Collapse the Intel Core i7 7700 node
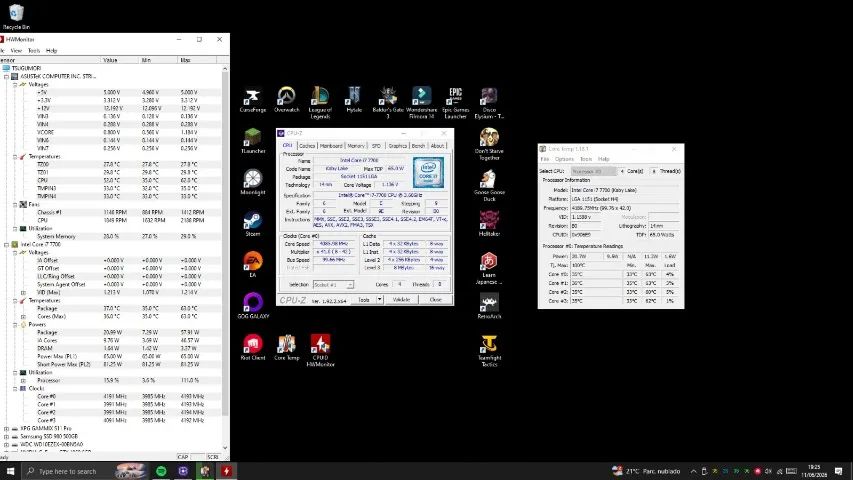This screenshot has width=853, height=480. click(x=7, y=245)
